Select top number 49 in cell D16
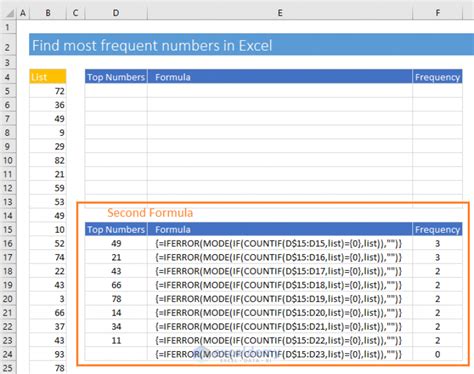 116,243
